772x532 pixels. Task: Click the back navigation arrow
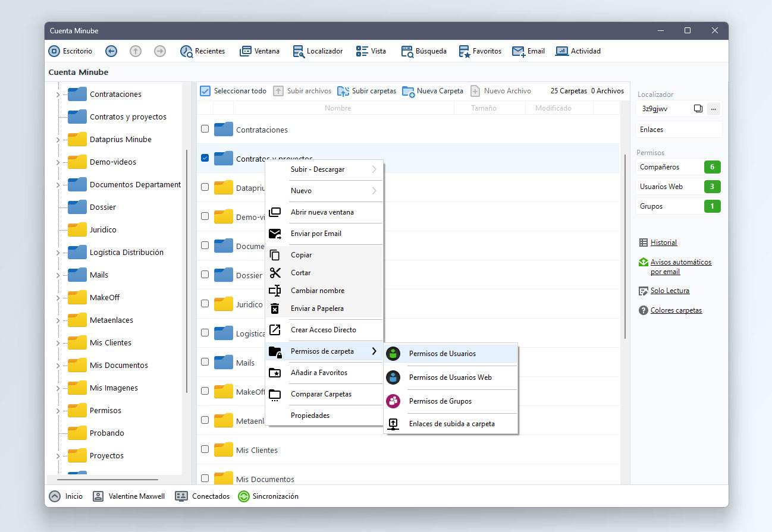(x=111, y=51)
